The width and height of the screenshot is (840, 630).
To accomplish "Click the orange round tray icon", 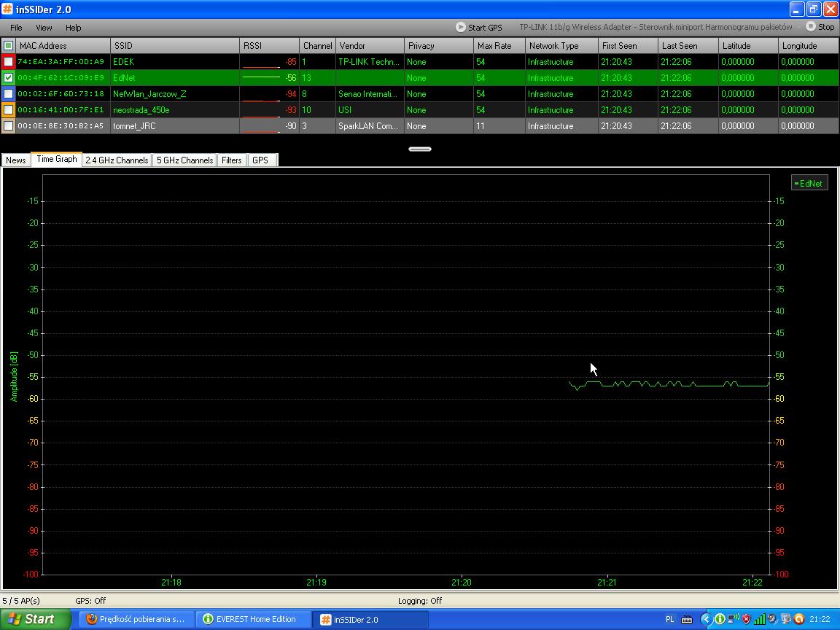I will pyautogui.click(x=798, y=619).
